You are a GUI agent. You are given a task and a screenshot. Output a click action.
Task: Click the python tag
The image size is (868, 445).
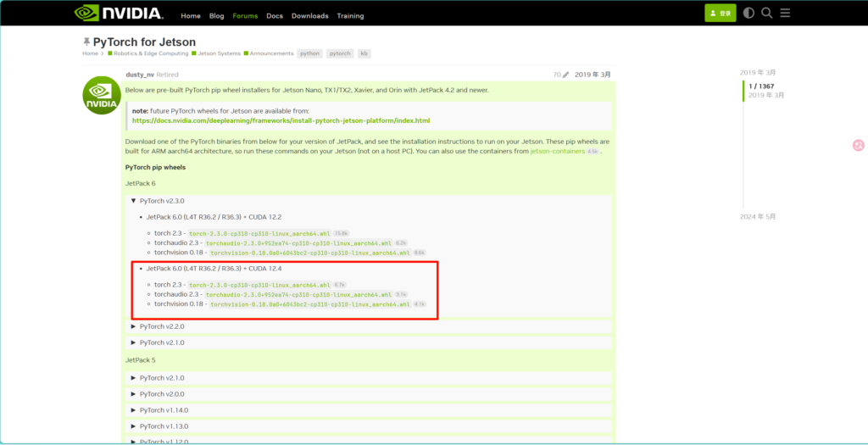(x=309, y=53)
